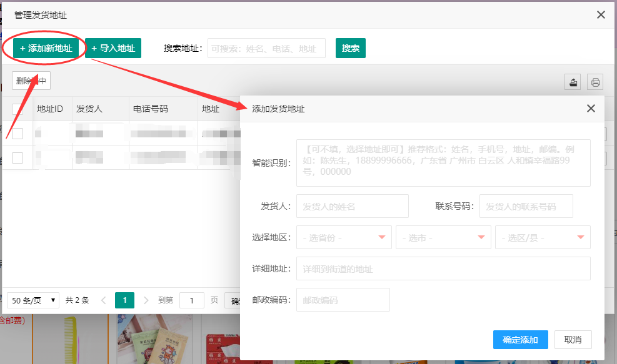The image size is (617, 364).
Task: Check the first address row checkbox
Action: pos(18,134)
